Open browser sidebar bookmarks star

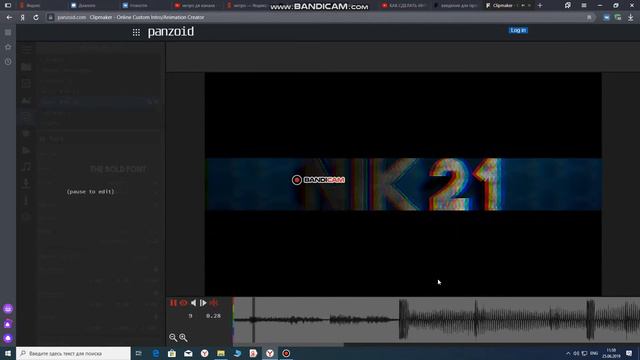coord(8,47)
